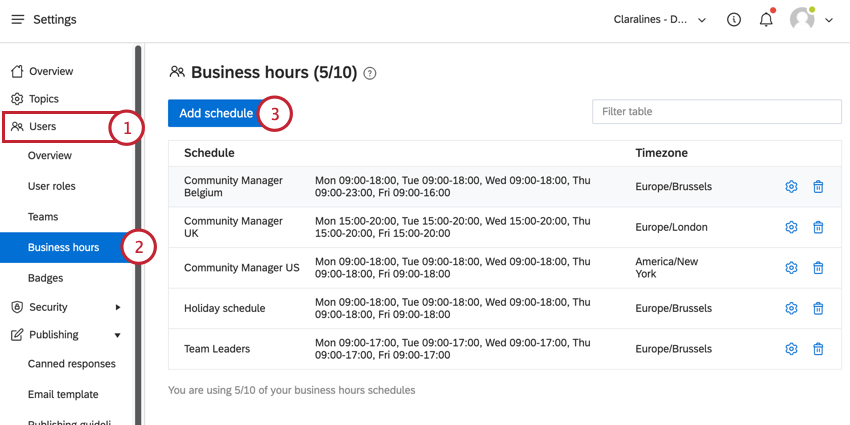Go to User roles page
This screenshot has width=850, height=425.
(x=52, y=186)
